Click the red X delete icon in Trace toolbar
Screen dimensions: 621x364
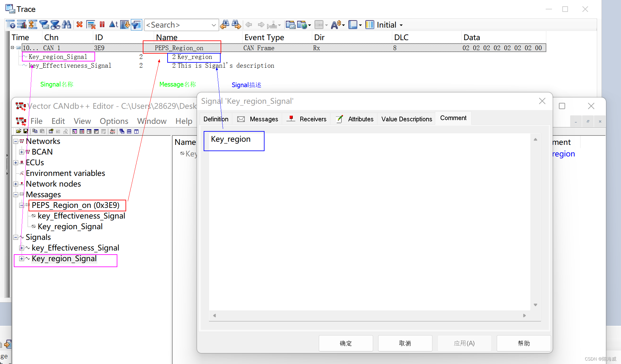tap(79, 24)
